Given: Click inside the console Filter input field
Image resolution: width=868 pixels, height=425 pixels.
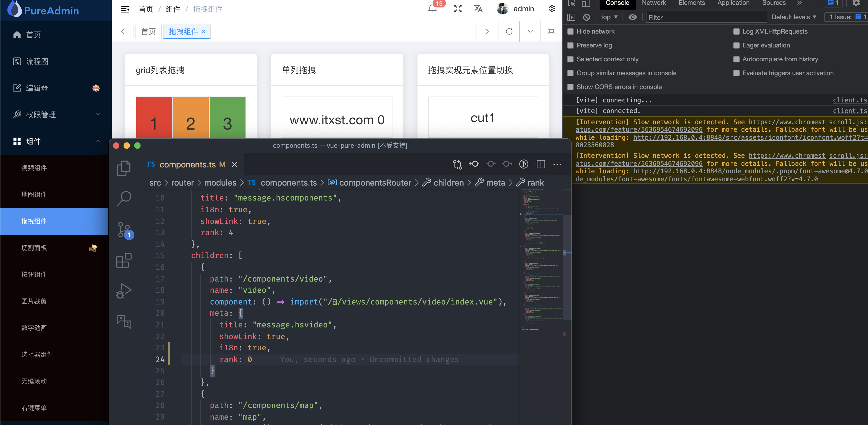Looking at the screenshot, I should 706,17.
